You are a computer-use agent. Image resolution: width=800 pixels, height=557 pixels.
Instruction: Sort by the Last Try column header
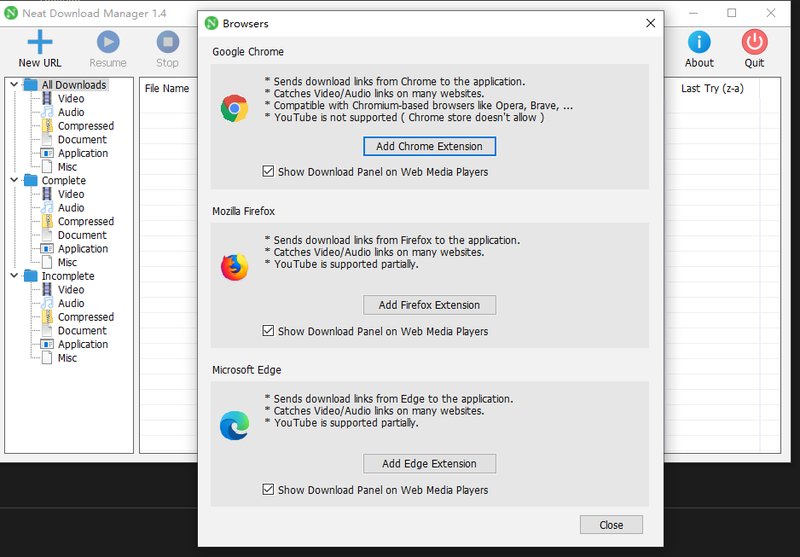point(711,88)
